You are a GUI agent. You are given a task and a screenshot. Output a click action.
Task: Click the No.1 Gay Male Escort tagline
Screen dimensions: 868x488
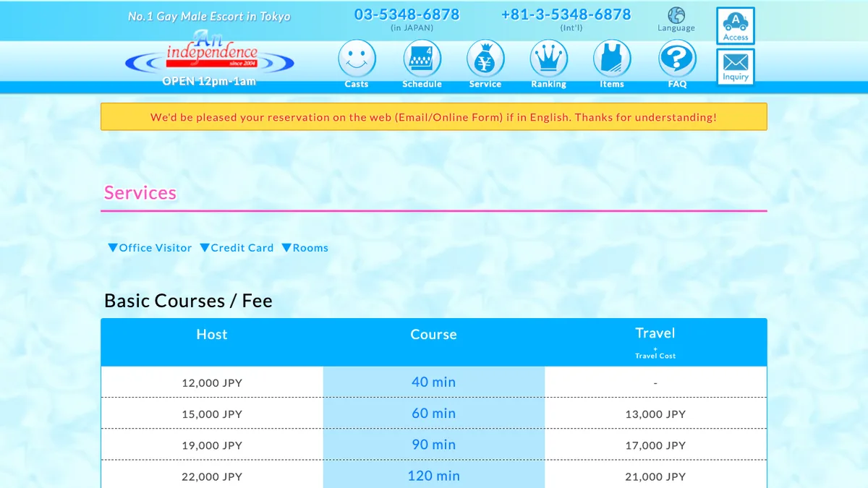click(x=209, y=16)
